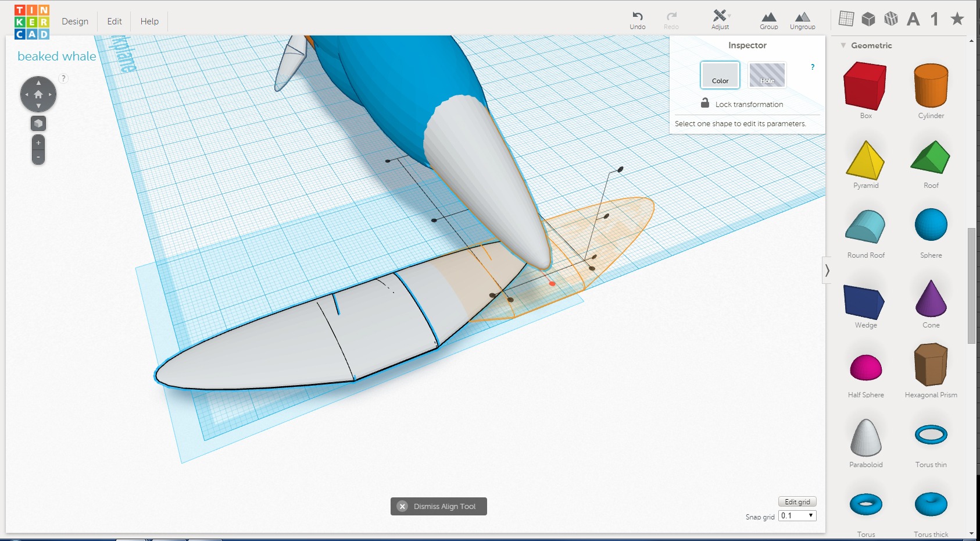Open the star favorites category

click(x=957, y=19)
